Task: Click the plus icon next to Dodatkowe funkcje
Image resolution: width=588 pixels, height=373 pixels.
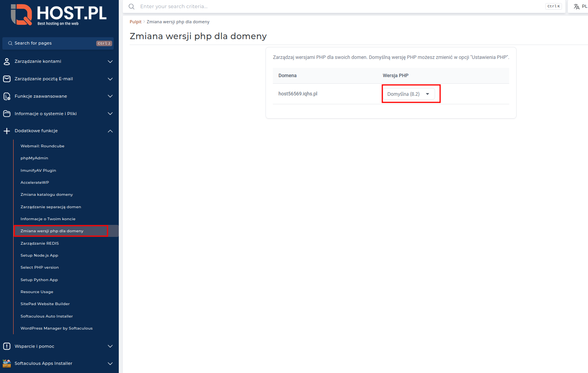Action: coord(7,131)
